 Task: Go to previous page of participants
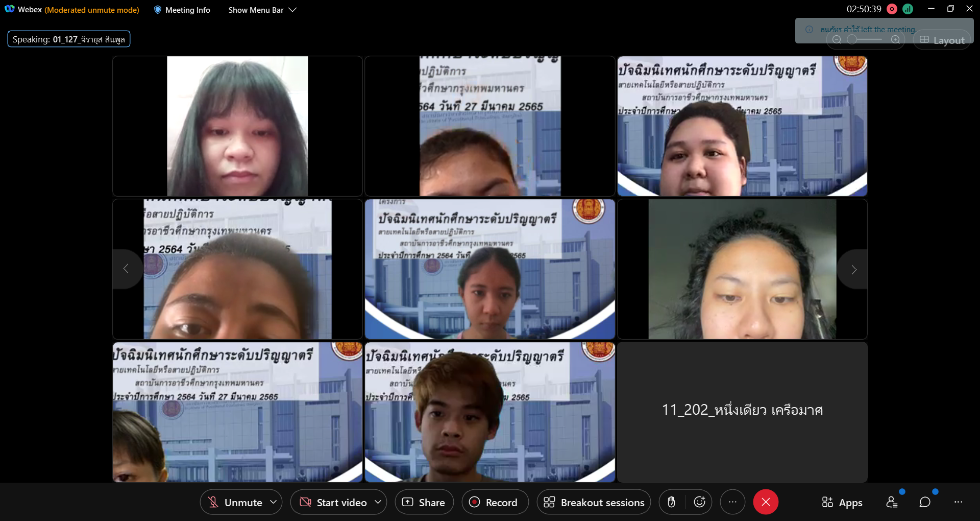(x=126, y=269)
